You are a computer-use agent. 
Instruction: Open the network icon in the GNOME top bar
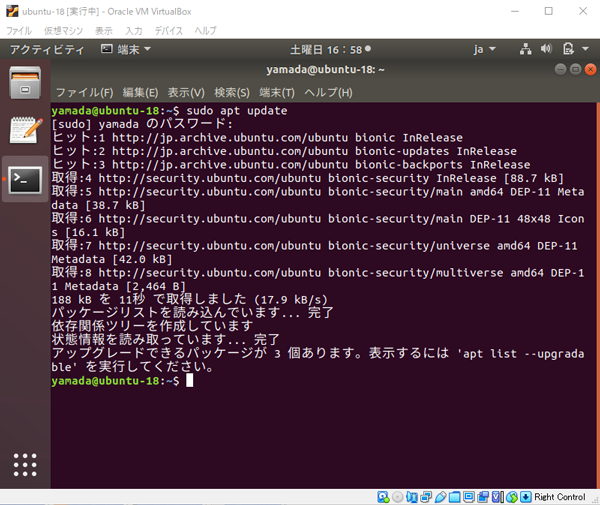point(525,49)
